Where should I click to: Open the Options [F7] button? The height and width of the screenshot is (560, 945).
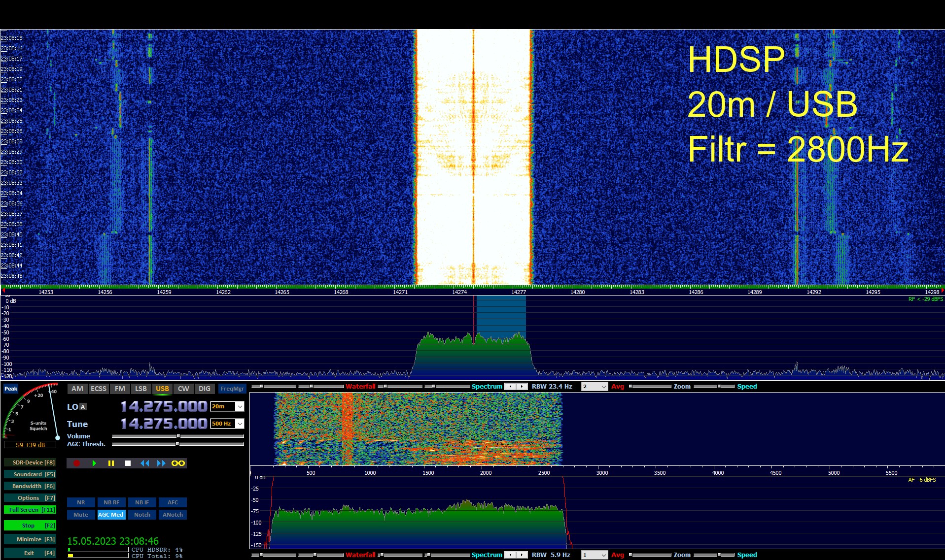tap(30, 498)
